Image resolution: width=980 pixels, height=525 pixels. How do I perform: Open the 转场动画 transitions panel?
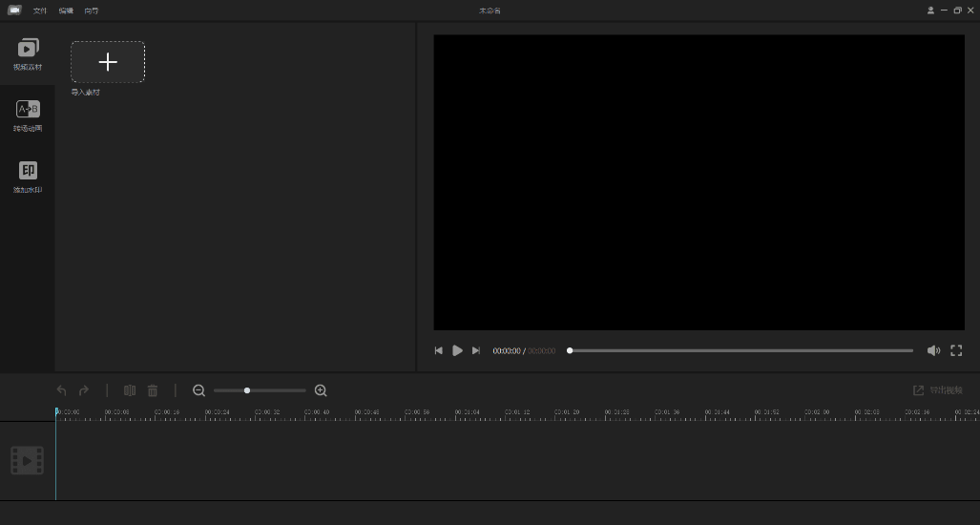click(x=28, y=115)
